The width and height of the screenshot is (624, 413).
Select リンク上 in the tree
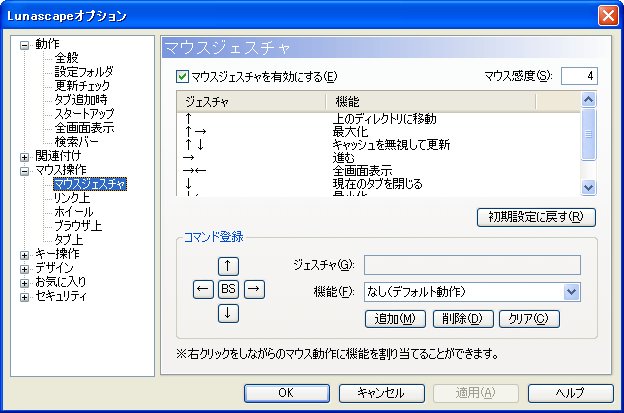[72, 198]
